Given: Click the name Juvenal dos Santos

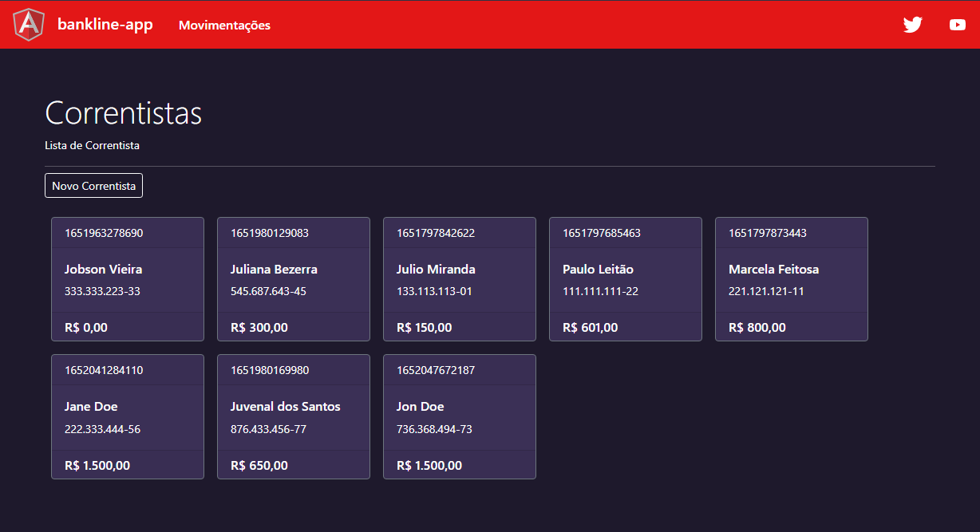Looking at the screenshot, I should tap(286, 406).
